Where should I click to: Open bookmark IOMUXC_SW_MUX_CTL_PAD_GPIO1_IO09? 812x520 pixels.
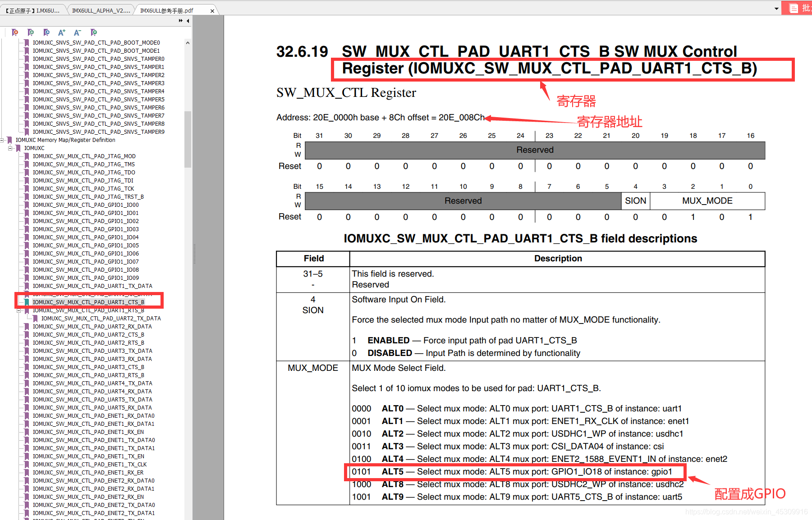[86, 278]
